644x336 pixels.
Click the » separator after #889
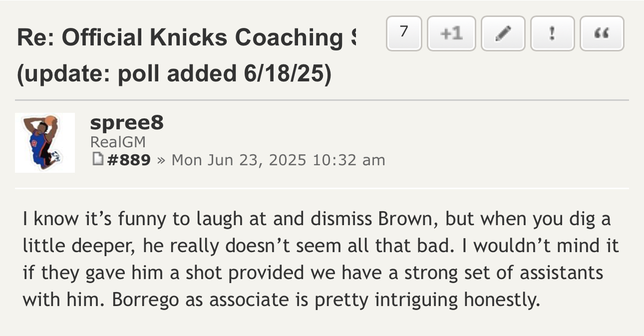[161, 160]
